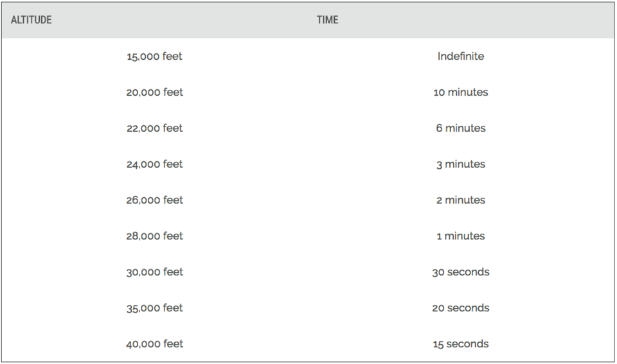Select the 15,000 feet altitude cell
617x364 pixels.
point(154,56)
